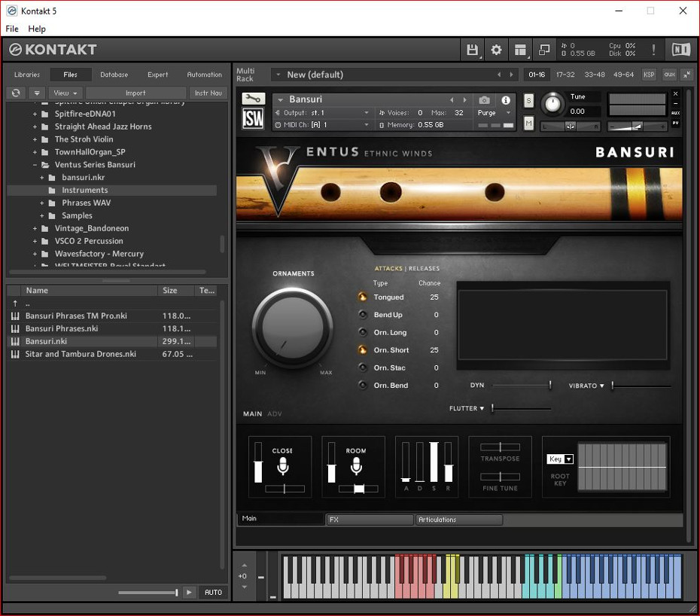Expand the Phrases WAV folder

pyautogui.click(x=42, y=203)
